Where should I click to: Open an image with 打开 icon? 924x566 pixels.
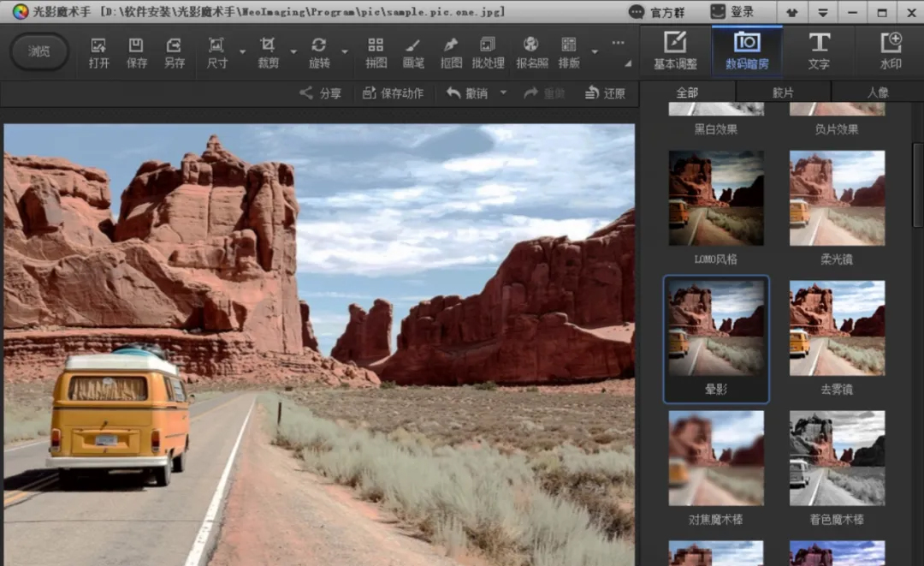coord(98,52)
